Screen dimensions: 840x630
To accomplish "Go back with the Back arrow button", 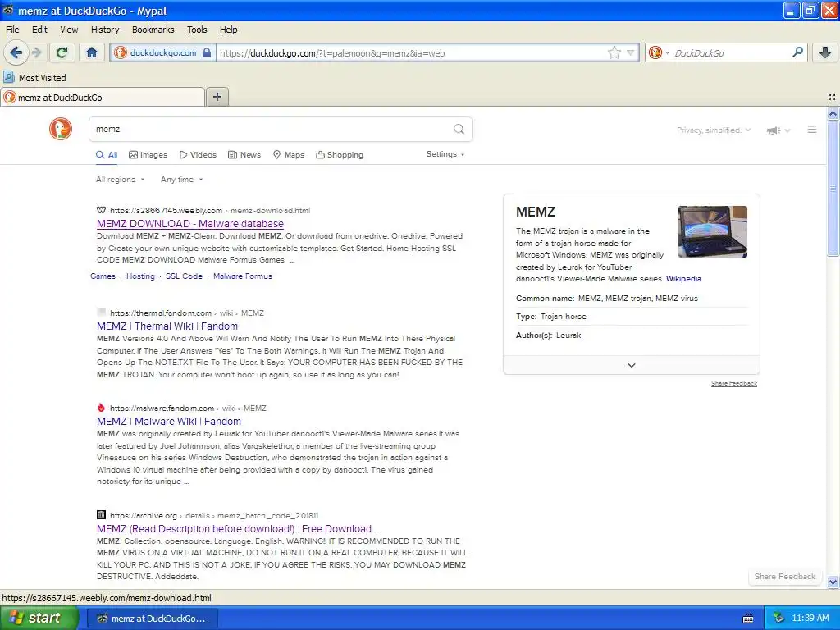I will tap(16, 52).
